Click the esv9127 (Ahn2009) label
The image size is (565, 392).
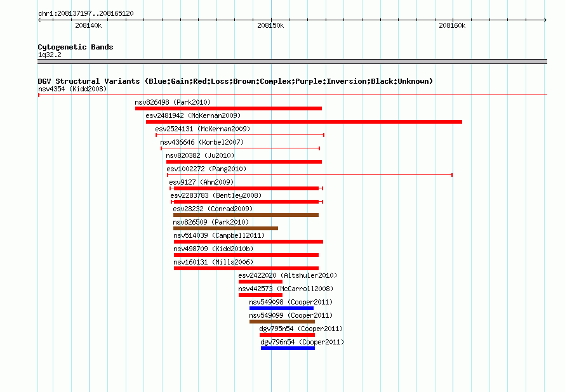pos(201,182)
